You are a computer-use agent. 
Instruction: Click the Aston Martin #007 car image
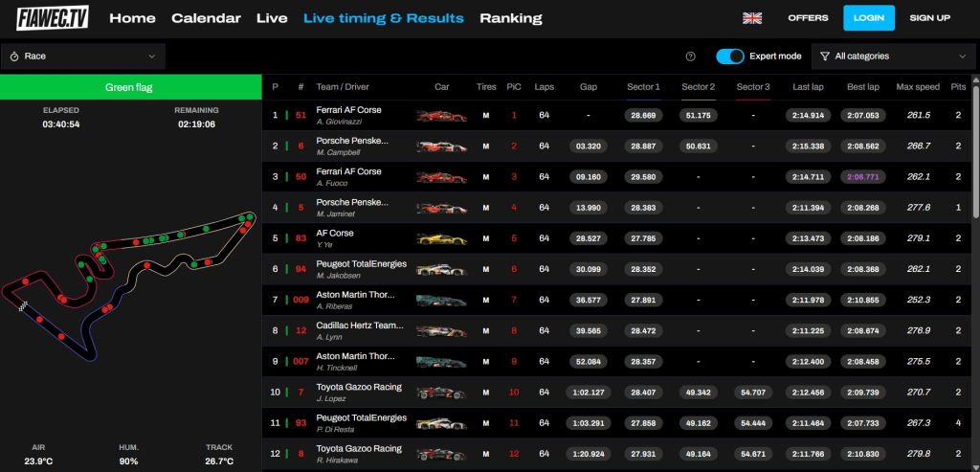click(x=441, y=362)
